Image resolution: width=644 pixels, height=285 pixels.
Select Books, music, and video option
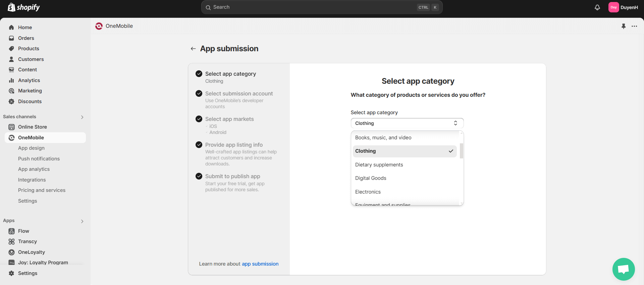coord(405,138)
